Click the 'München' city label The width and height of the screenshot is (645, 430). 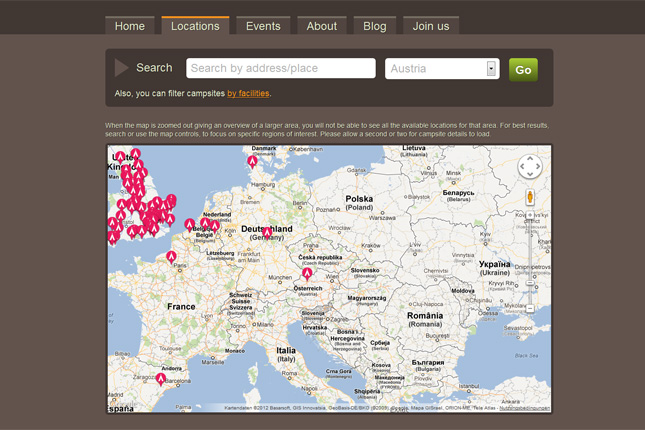tap(280, 277)
